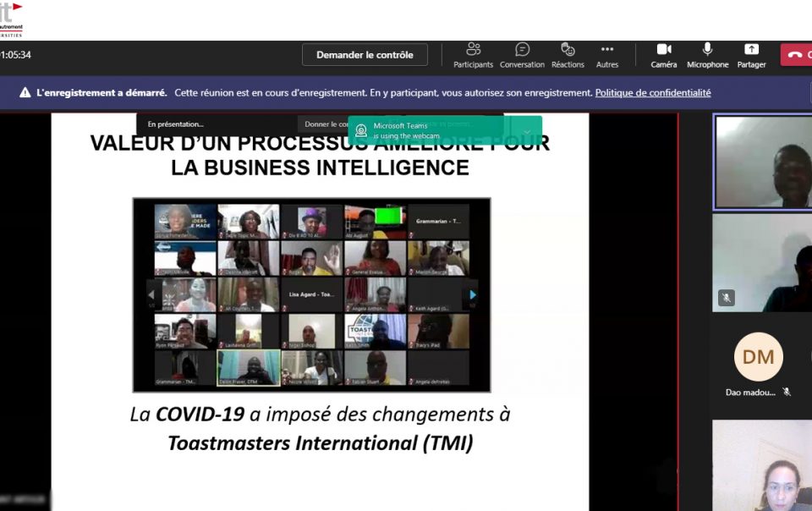812x511 pixels.
Task: Open the Politique de confidentialité link
Action: (652, 93)
